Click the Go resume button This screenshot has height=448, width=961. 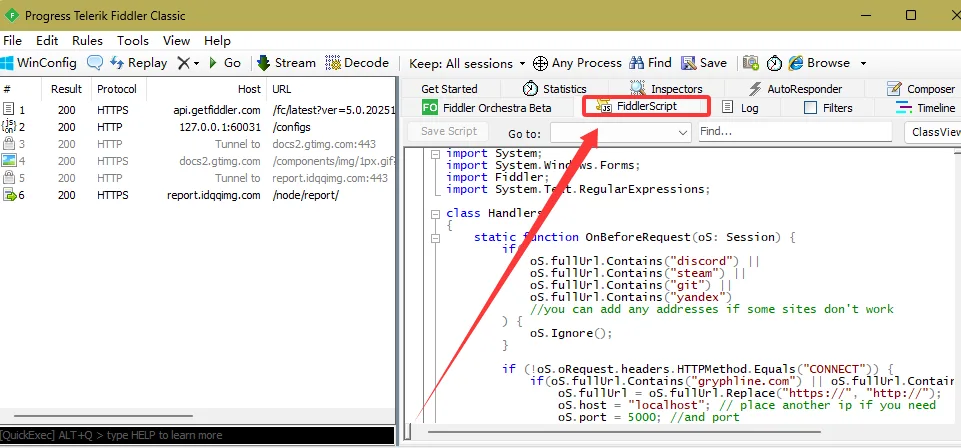pyautogui.click(x=225, y=63)
